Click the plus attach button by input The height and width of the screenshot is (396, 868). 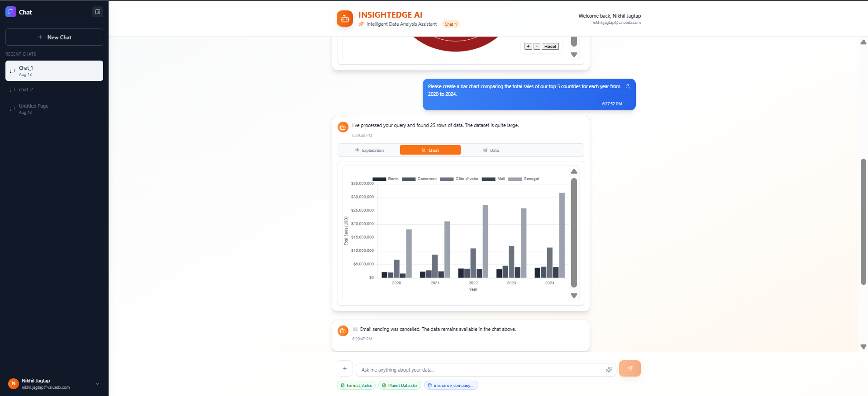[x=345, y=368]
